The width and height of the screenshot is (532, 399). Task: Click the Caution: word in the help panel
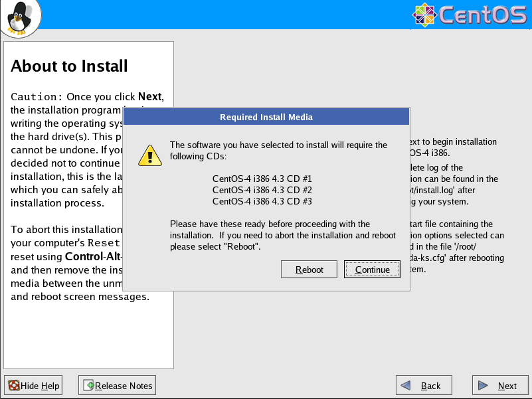pos(37,97)
